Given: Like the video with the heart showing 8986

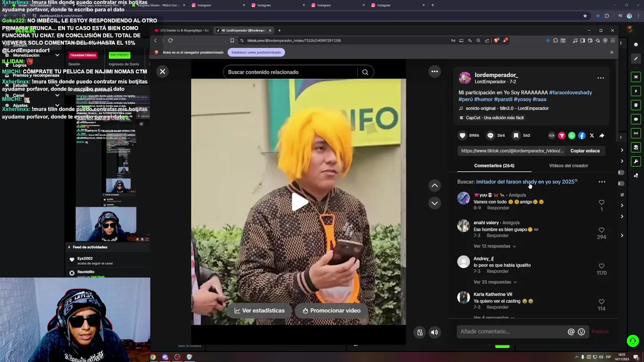Looking at the screenshot, I should [x=462, y=135].
